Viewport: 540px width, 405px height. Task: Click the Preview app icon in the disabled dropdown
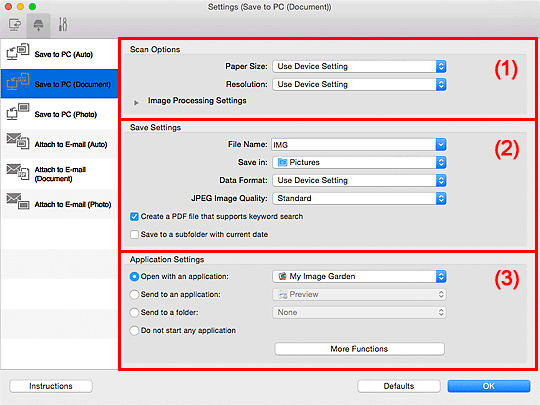pyautogui.click(x=283, y=294)
